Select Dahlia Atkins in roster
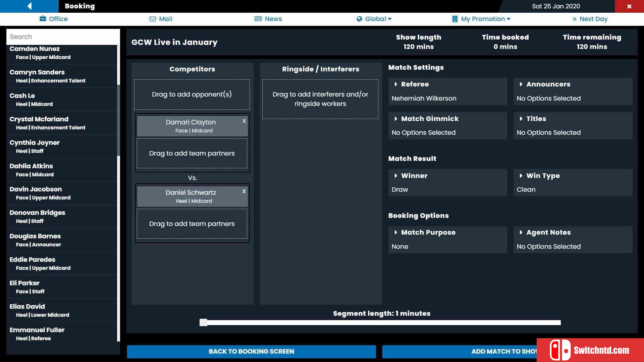Screen dimensions: 644x362 (61, 170)
